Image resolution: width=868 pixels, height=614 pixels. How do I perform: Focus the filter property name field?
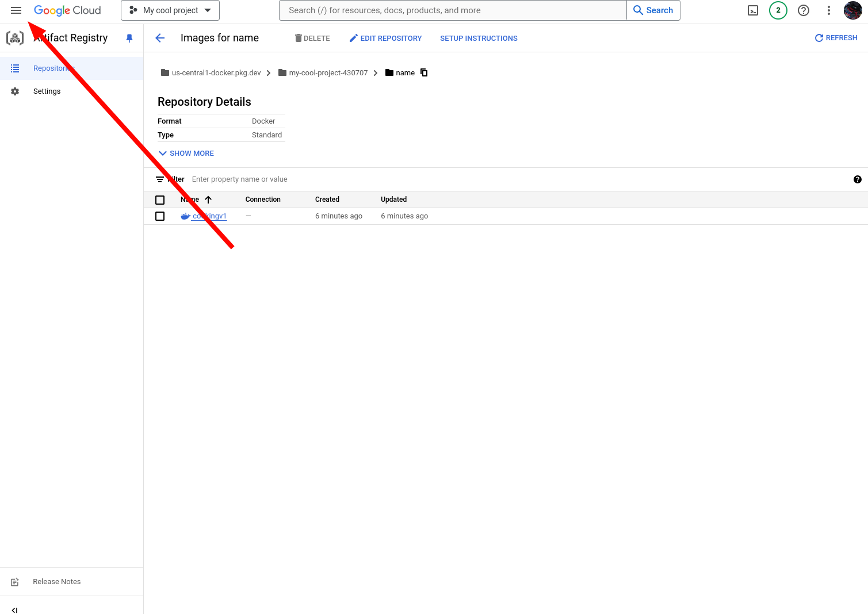518,179
